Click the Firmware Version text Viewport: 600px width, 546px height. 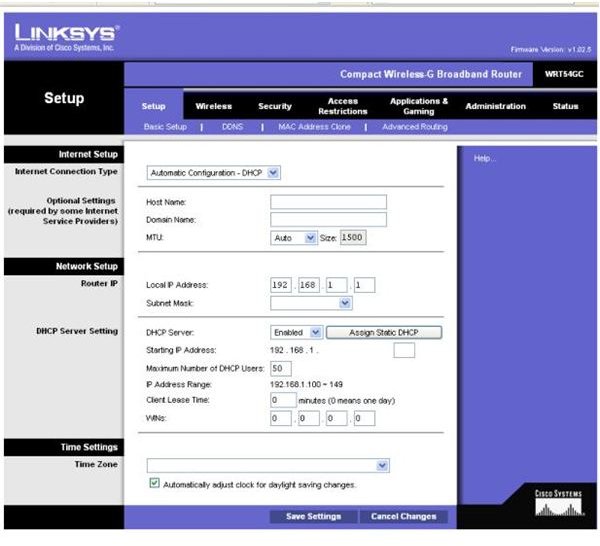coord(551,49)
